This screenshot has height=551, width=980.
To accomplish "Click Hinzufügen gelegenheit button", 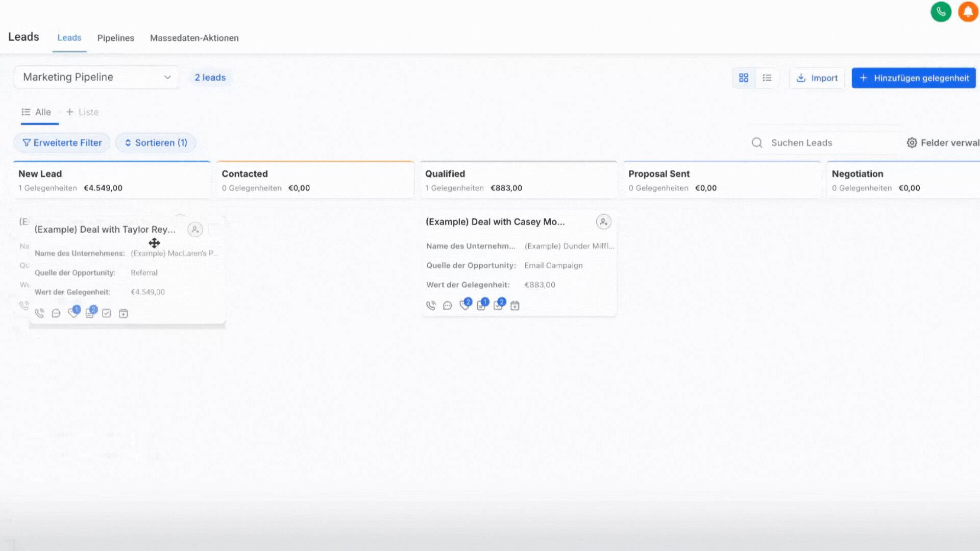I will [x=914, y=78].
